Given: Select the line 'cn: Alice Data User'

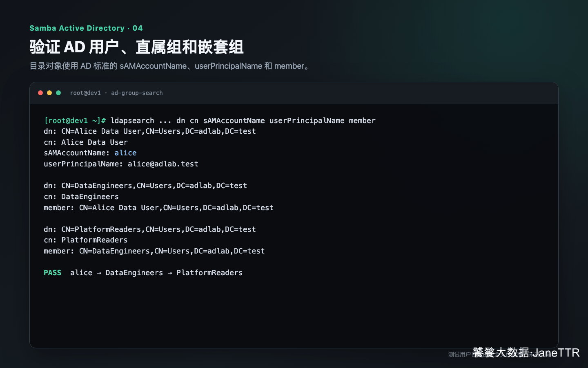Looking at the screenshot, I should click(x=86, y=142).
